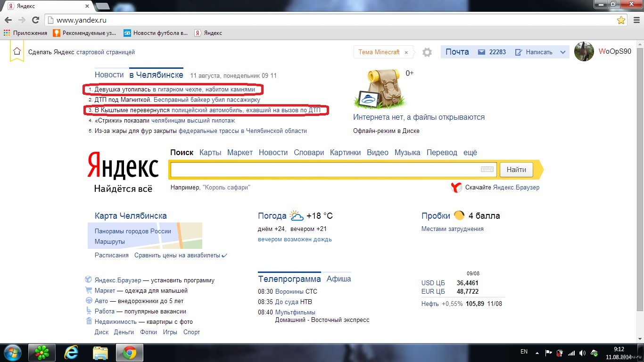The height and width of the screenshot is (362, 644).
Task: Open Местами затруднения traffic link
Action: [x=453, y=229]
